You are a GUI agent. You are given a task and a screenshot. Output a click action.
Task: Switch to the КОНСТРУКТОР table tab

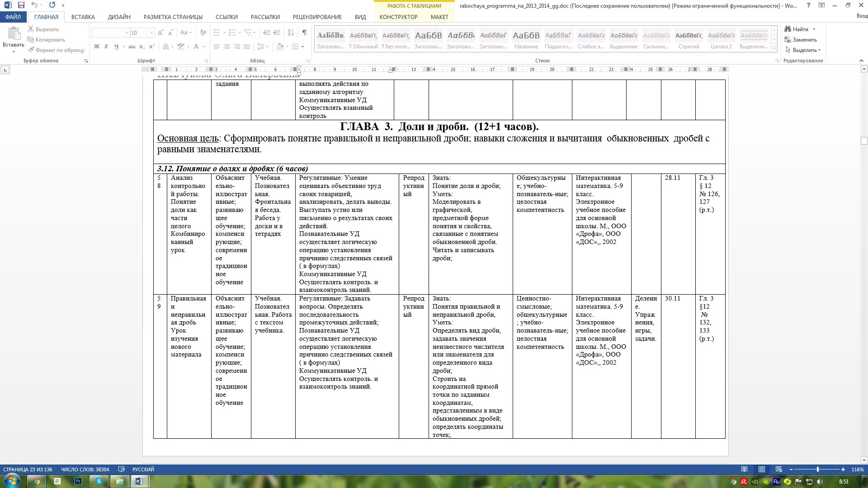coord(399,17)
